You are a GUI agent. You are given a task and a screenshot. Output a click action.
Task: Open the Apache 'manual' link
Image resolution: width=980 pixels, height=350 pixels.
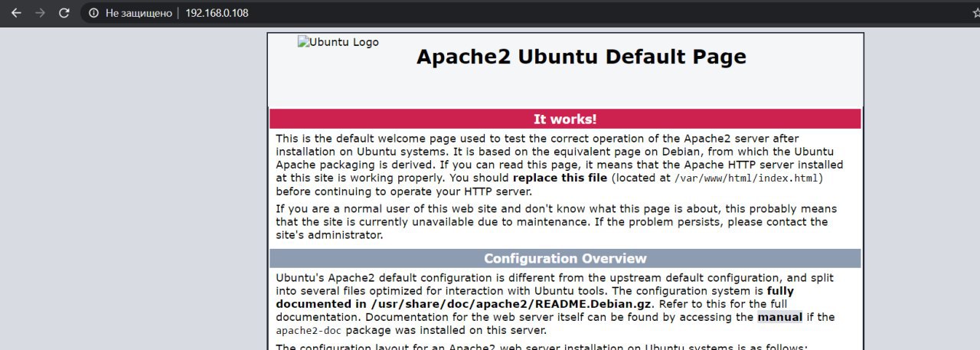[x=780, y=317]
